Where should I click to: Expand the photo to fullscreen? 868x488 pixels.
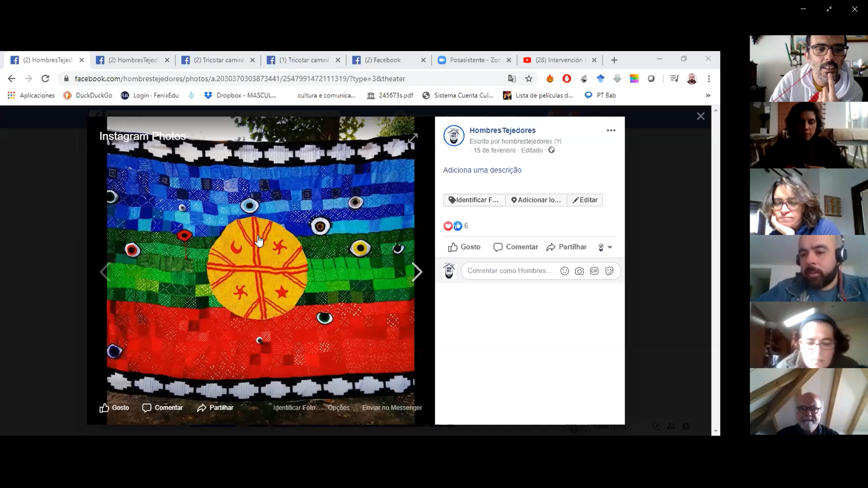413,138
